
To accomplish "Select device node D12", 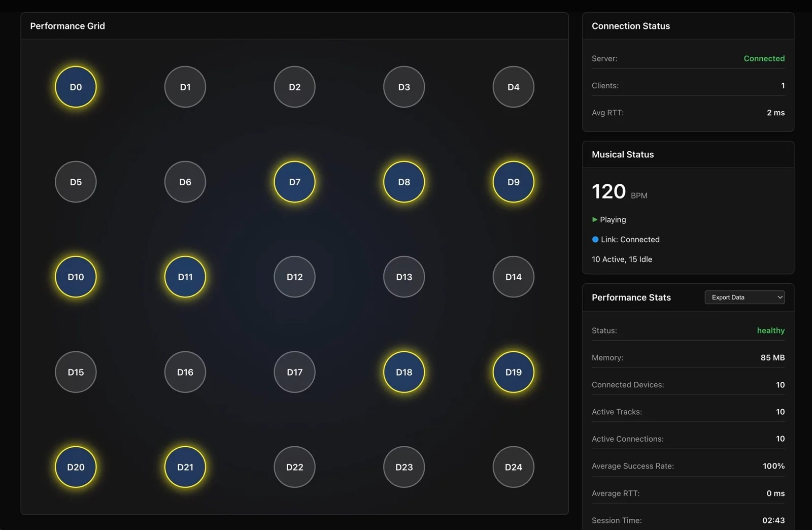I will (294, 277).
